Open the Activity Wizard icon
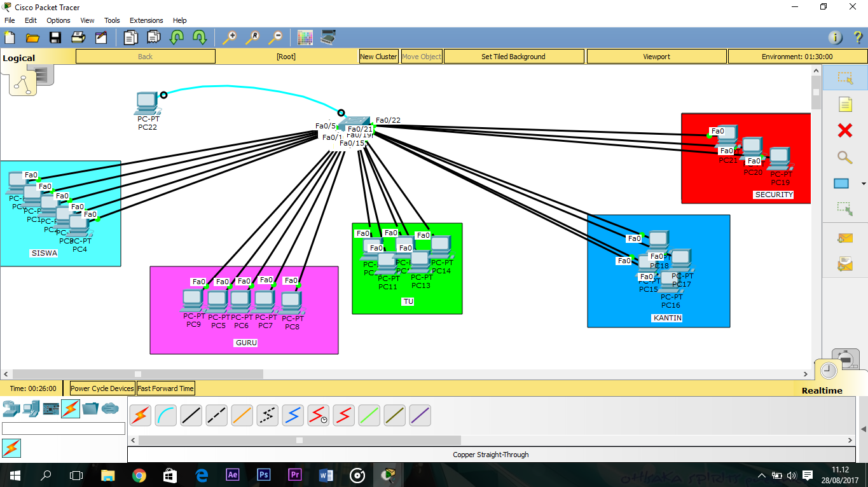 point(101,38)
